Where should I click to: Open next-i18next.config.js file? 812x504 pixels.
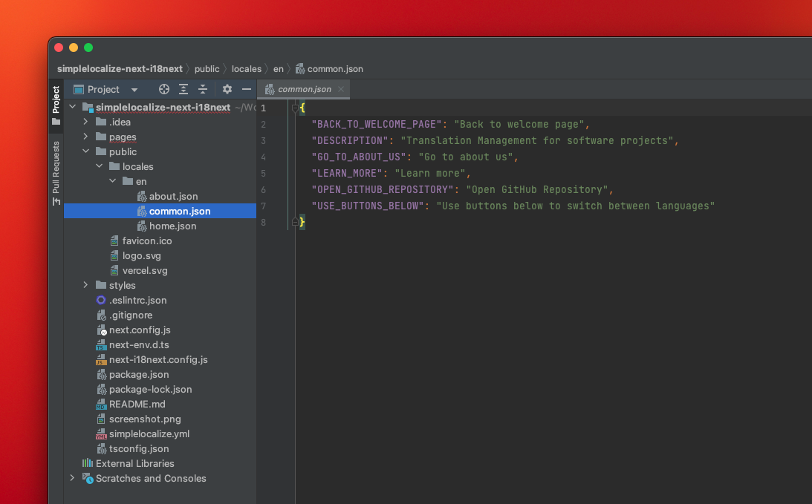pos(158,360)
